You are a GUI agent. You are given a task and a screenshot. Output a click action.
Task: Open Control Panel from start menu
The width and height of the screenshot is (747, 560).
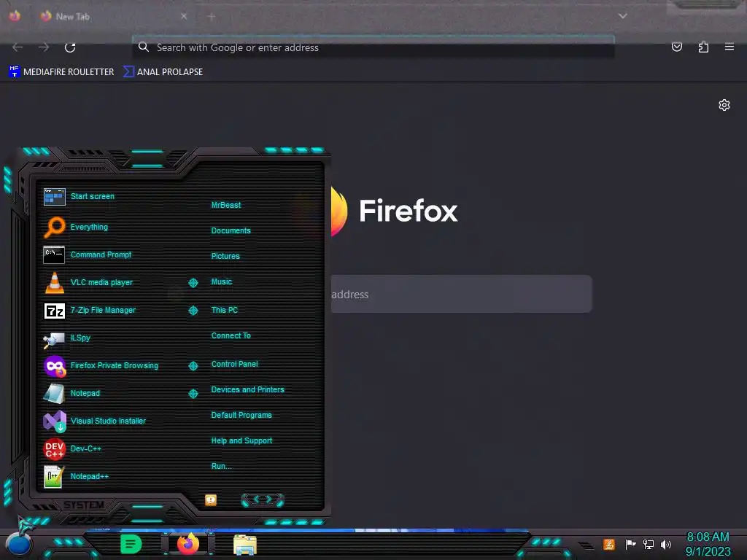point(234,364)
